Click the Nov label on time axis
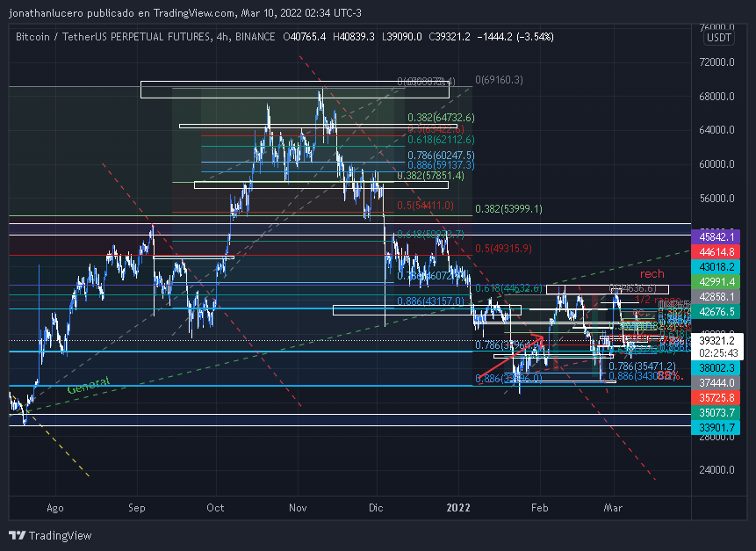The image size is (756, 551). tap(298, 508)
